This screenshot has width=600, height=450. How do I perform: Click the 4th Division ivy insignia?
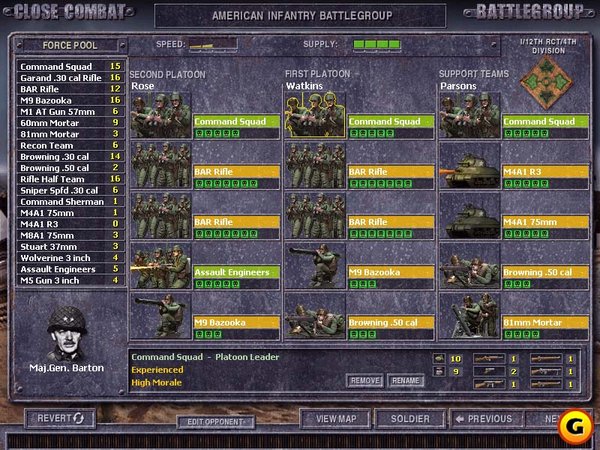click(547, 83)
